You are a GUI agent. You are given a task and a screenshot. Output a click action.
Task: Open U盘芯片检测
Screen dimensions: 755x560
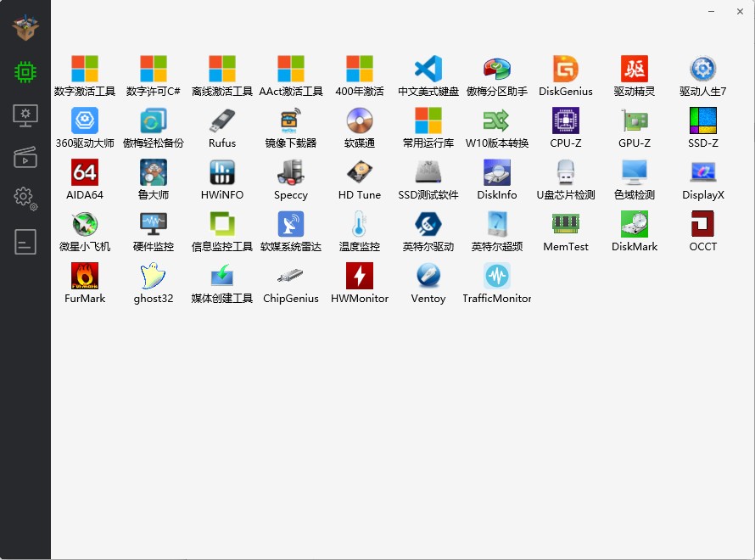[566, 180]
